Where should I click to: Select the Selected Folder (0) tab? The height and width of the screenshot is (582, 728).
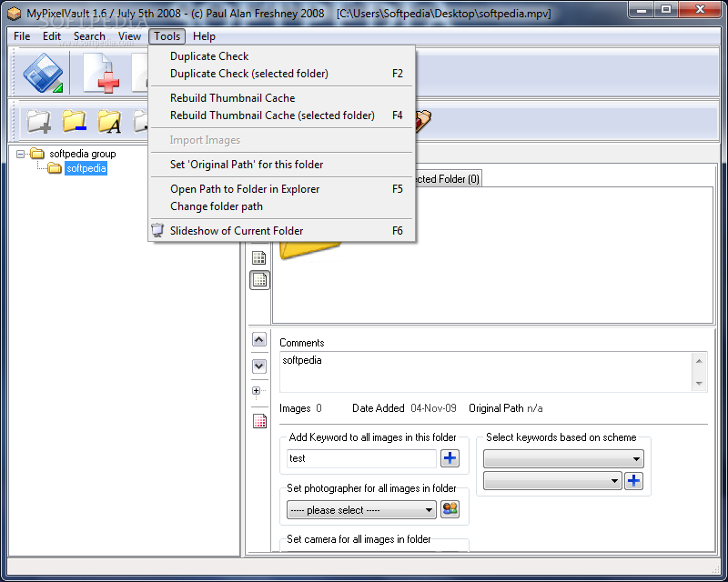pos(448,179)
